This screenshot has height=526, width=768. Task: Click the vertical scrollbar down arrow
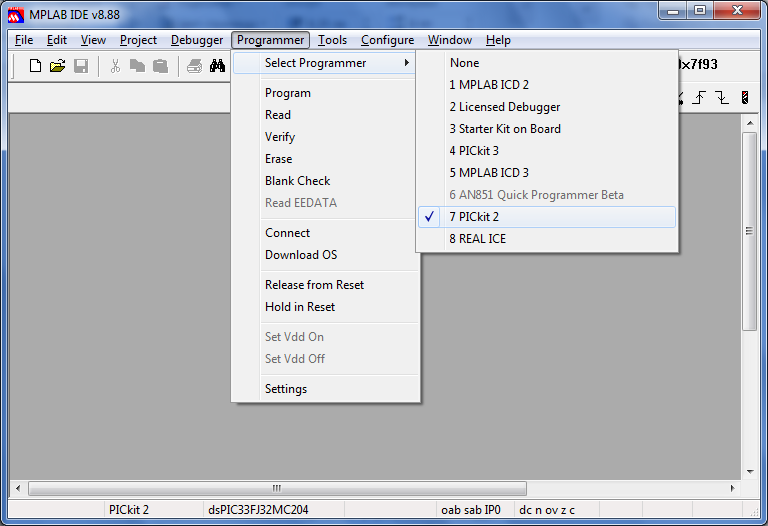pos(750,472)
